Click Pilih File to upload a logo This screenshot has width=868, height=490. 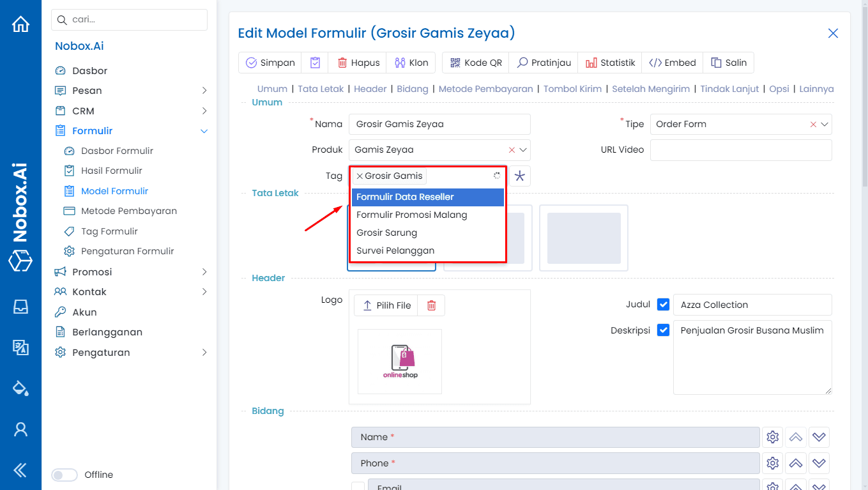(x=386, y=305)
